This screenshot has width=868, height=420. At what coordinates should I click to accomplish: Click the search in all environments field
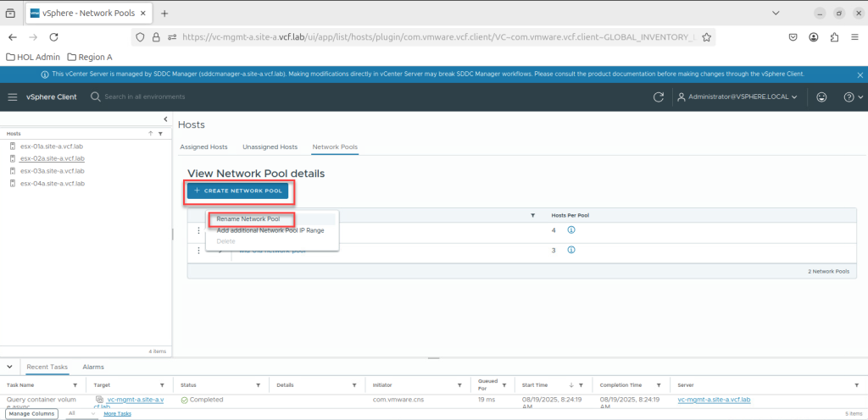(144, 97)
